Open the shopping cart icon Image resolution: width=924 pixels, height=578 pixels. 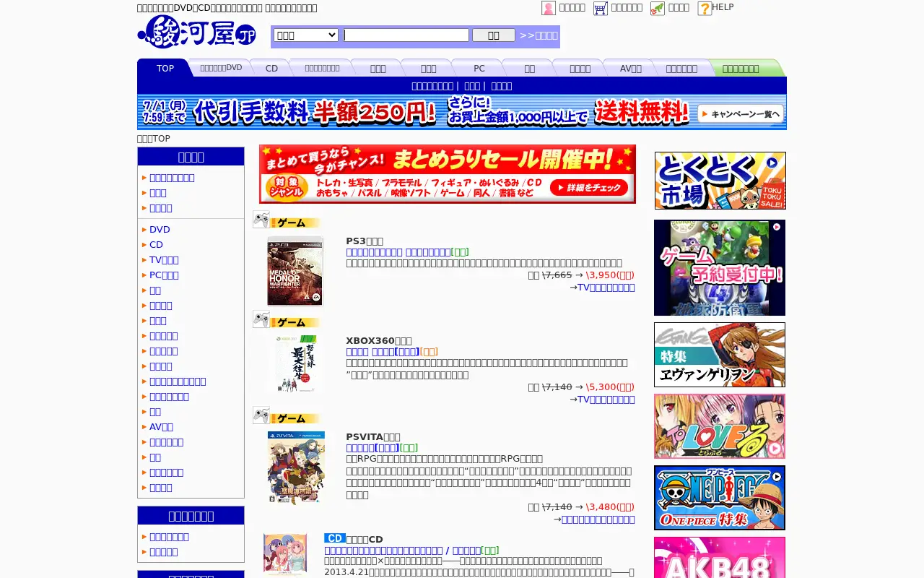coord(601,8)
